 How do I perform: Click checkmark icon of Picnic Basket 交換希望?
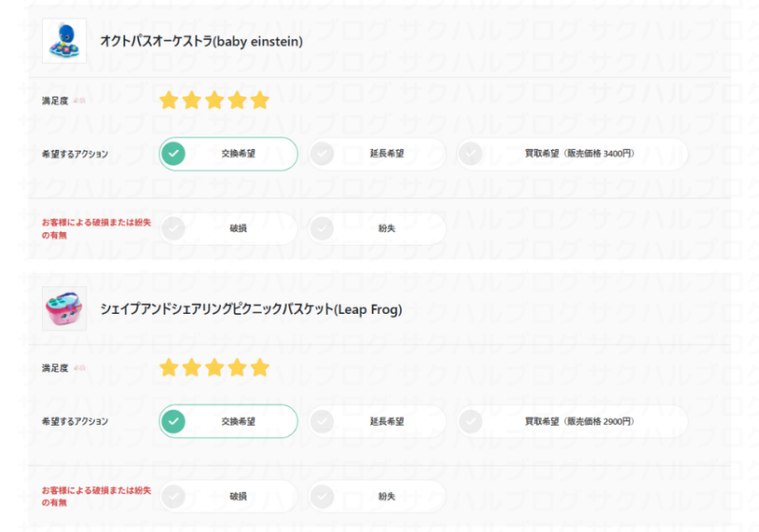pyautogui.click(x=173, y=421)
